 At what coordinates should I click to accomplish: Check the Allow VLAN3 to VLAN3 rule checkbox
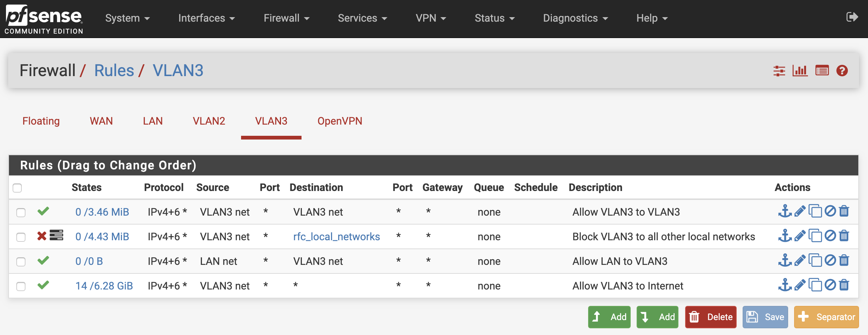pyautogui.click(x=21, y=212)
